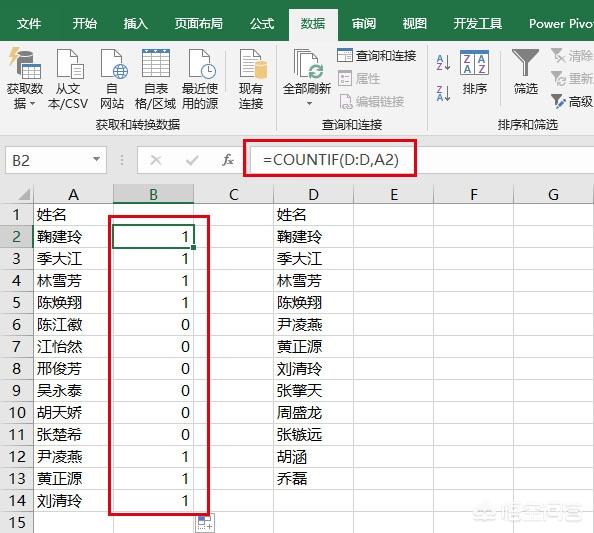Click 查询和连接 queries button
This screenshot has width=594, height=533.
click(377, 56)
